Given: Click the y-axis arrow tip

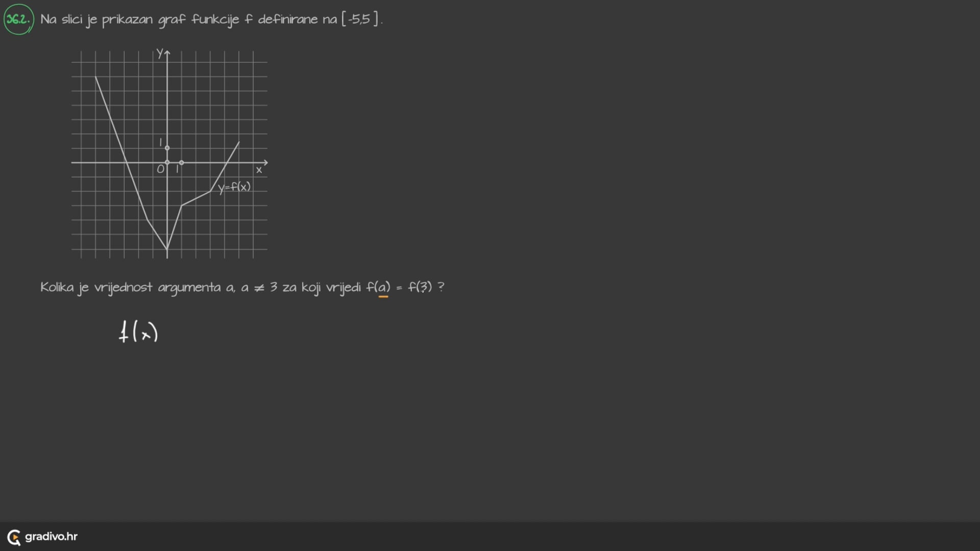Looking at the screenshot, I should tap(167, 52).
